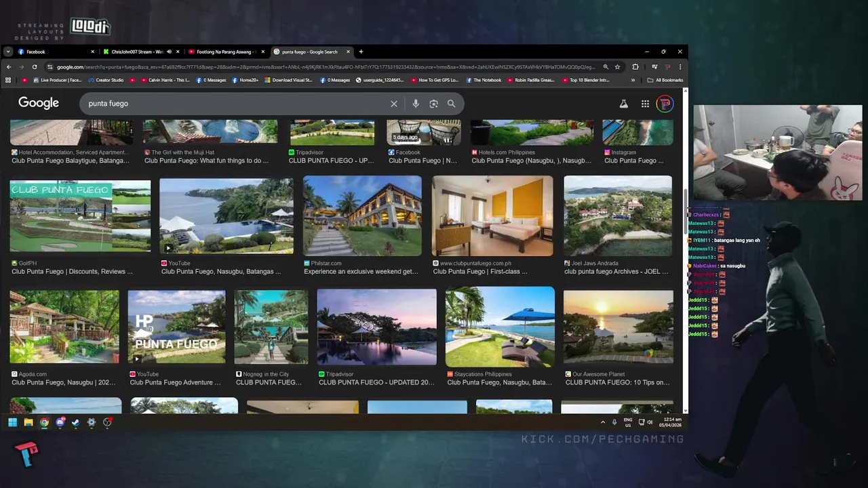Expand more bookmarks chevron in bookmarks bar

(633, 80)
